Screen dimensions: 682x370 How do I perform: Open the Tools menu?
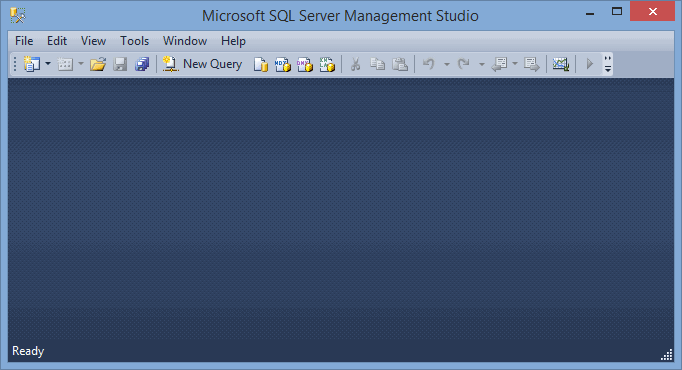pos(134,41)
